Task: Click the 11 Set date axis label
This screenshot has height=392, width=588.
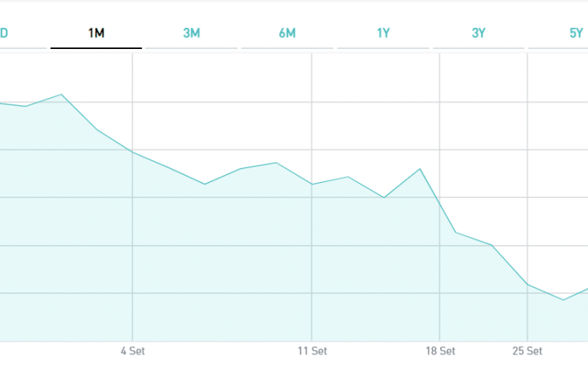Action: [312, 351]
